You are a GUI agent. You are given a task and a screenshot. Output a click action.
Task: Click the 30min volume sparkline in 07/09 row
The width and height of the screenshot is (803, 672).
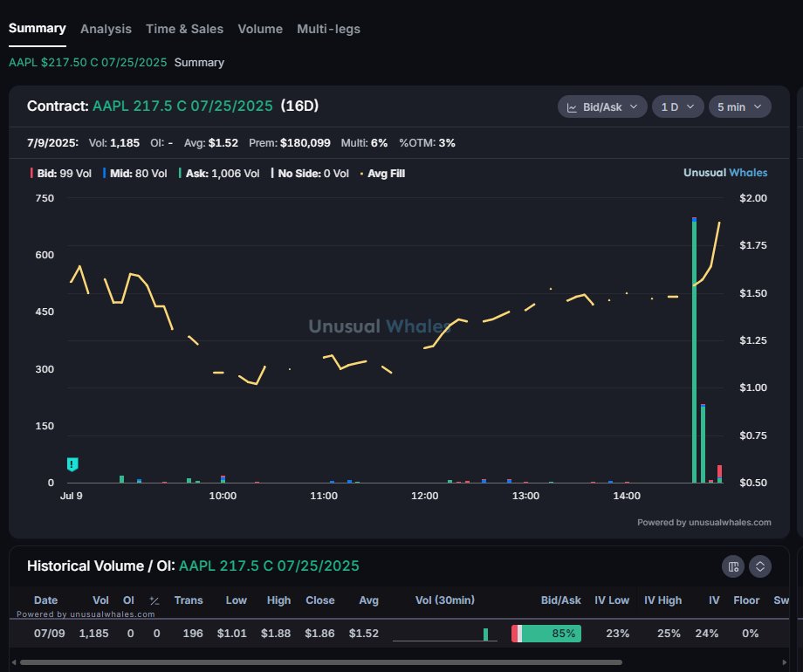click(444, 634)
